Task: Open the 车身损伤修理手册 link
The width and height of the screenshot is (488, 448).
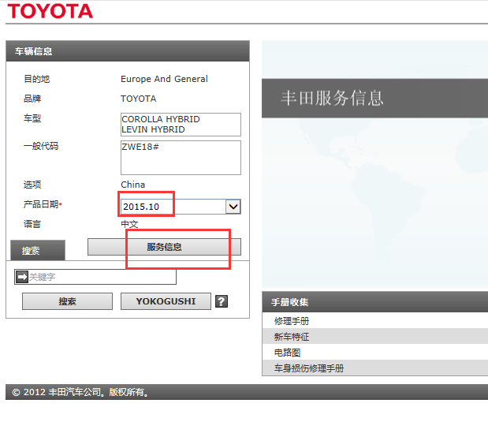Action: pyautogui.click(x=308, y=368)
